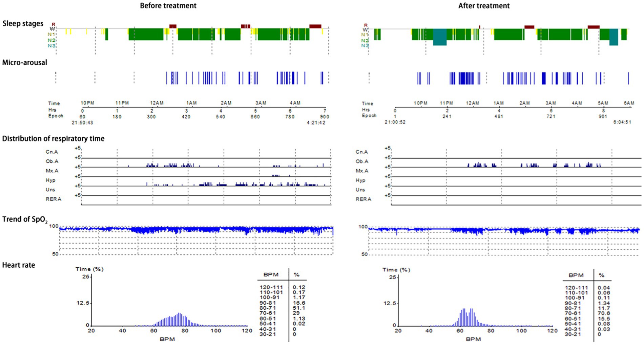The height and width of the screenshot is (345, 644).
Task: Click the 6AM time tick
Action: (x=629, y=103)
